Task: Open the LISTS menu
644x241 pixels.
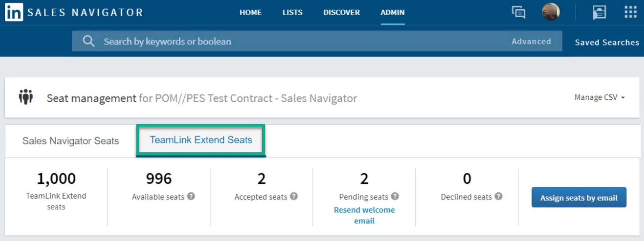Action: (x=292, y=12)
